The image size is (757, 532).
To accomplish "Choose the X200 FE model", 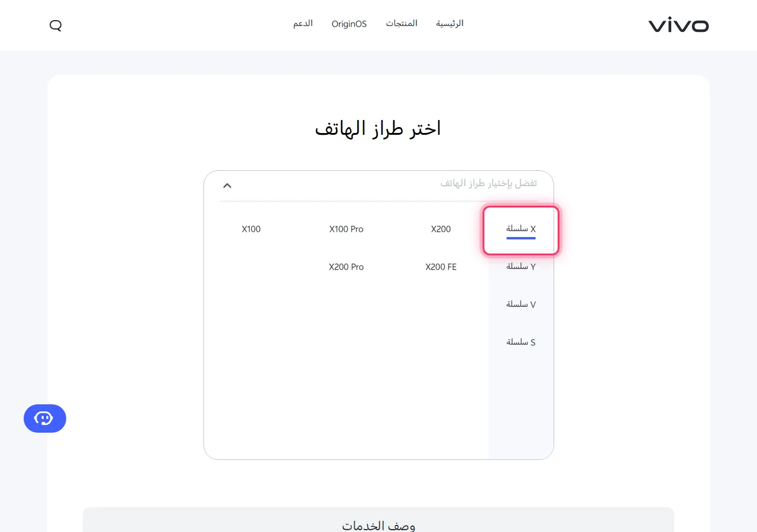I will (441, 267).
